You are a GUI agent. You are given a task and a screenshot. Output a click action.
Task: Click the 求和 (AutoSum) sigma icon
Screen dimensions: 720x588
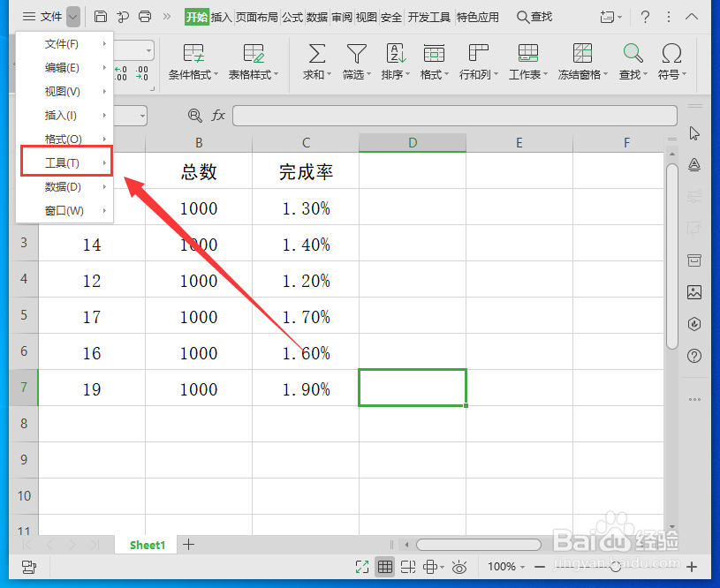pyautogui.click(x=317, y=54)
